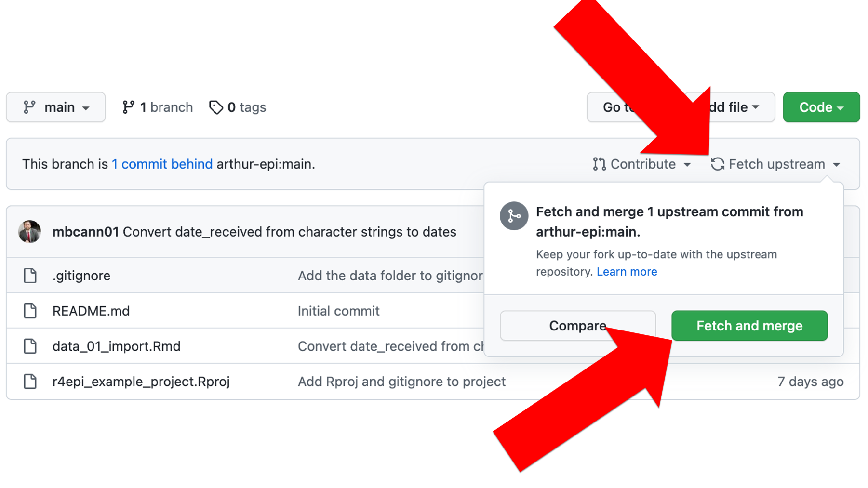This screenshot has width=868, height=488.
Task: Click the Contribute pull request icon
Action: coord(599,164)
